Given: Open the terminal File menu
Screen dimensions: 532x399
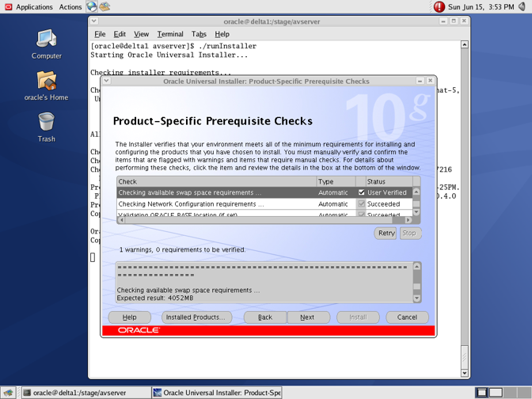Looking at the screenshot, I should coord(100,34).
